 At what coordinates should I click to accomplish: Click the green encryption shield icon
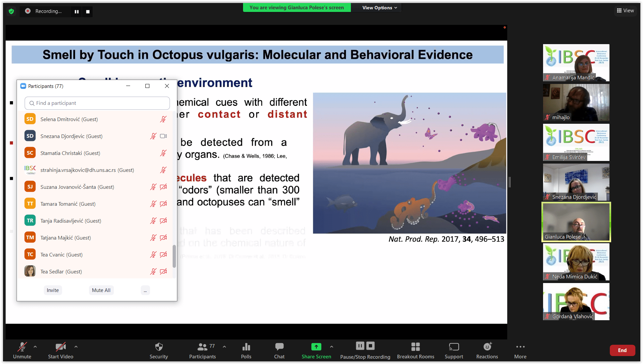[x=11, y=11]
